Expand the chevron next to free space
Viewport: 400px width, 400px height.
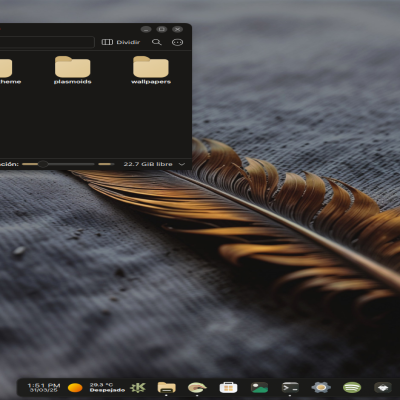click(182, 164)
